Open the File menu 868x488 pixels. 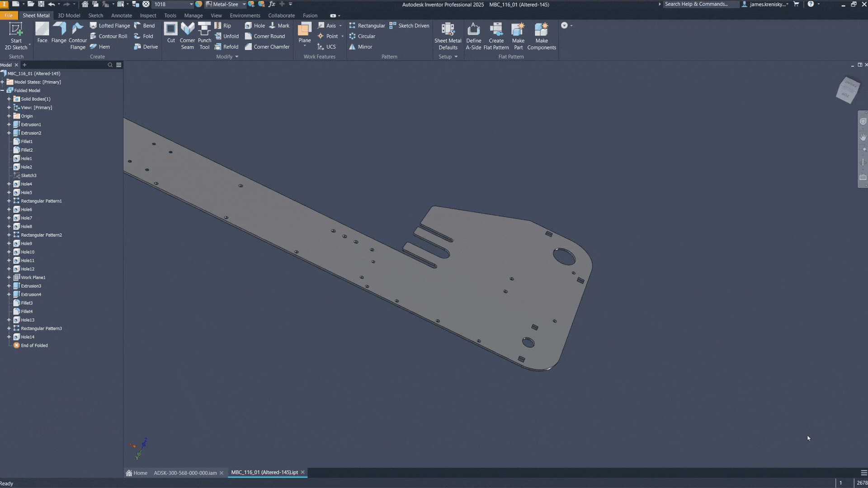point(9,15)
